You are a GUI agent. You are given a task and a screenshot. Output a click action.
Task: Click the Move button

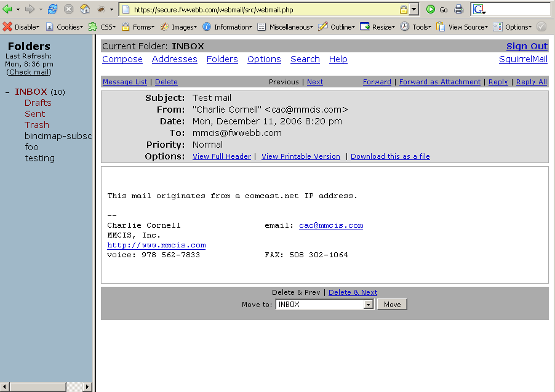[x=392, y=305]
